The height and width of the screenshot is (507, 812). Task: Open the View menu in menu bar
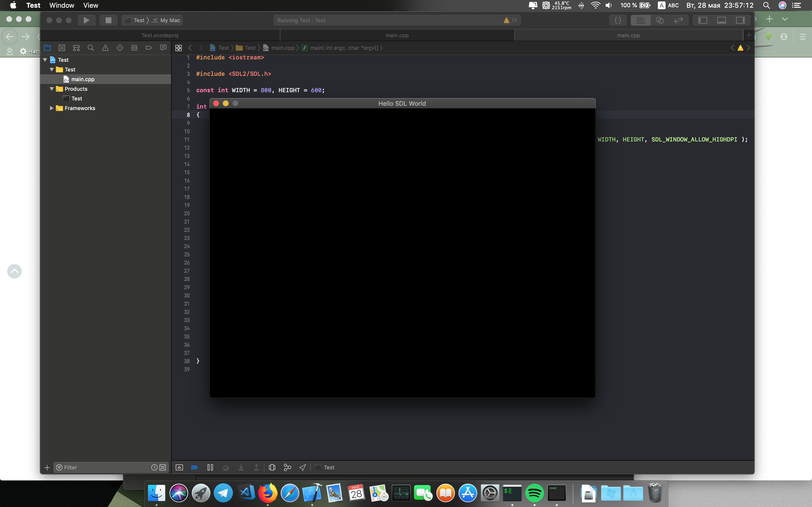(91, 5)
